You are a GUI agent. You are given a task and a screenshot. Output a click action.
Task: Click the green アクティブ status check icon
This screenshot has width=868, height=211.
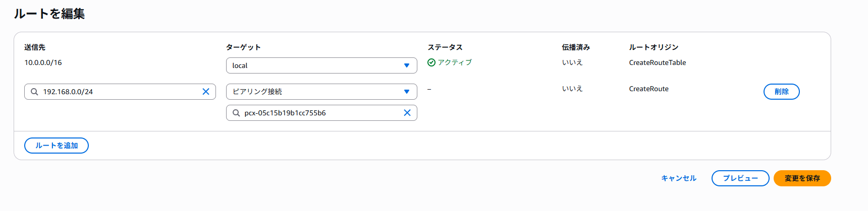[x=431, y=62]
